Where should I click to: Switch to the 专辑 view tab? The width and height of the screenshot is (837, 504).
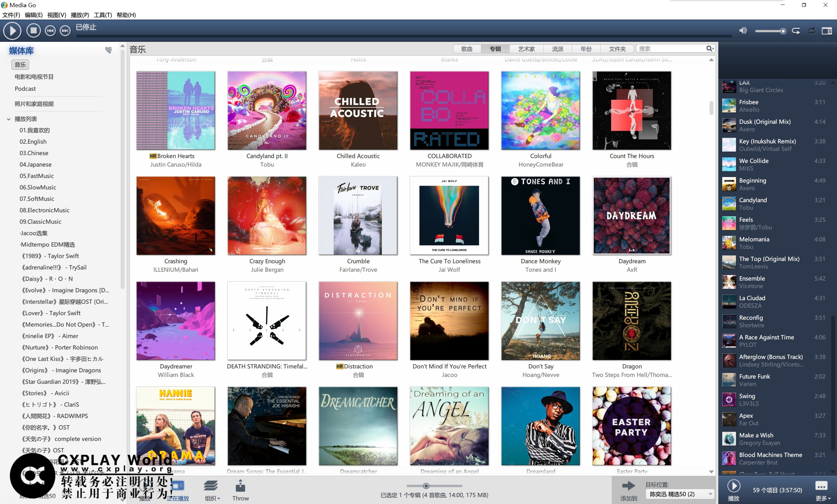click(495, 49)
